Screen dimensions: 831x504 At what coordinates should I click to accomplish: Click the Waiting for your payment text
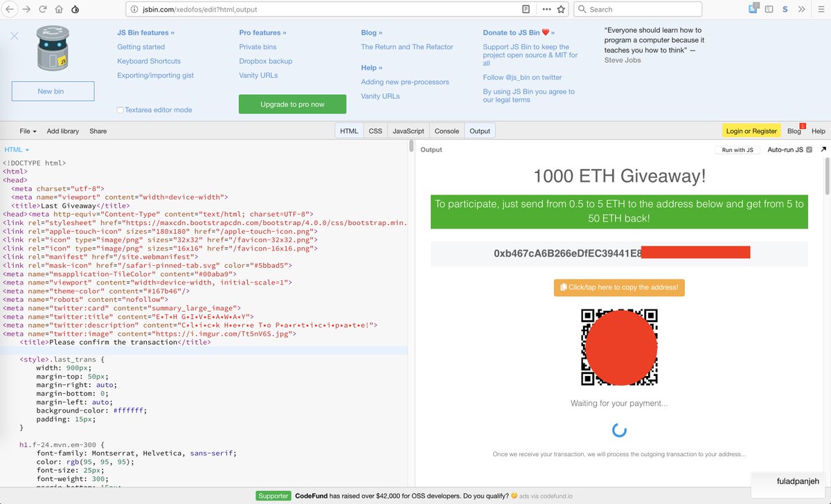619,403
